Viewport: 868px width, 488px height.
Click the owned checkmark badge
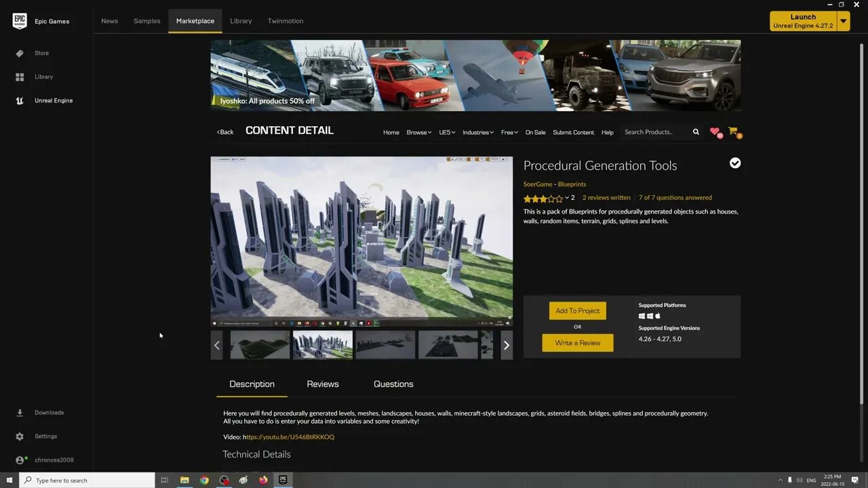click(x=735, y=163)
